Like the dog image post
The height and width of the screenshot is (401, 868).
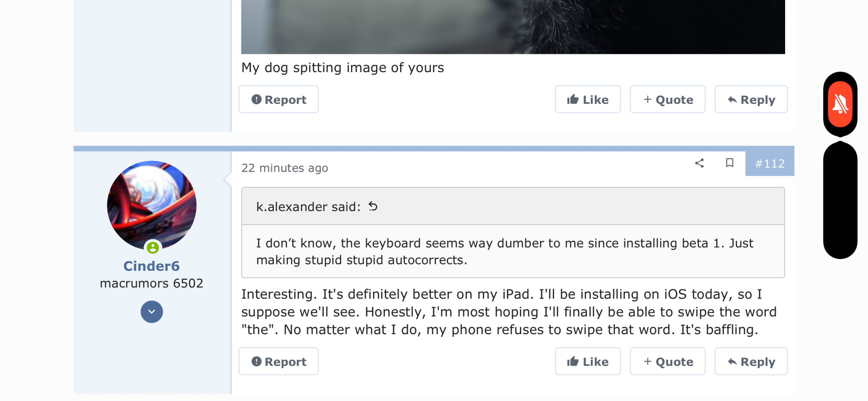588,99
